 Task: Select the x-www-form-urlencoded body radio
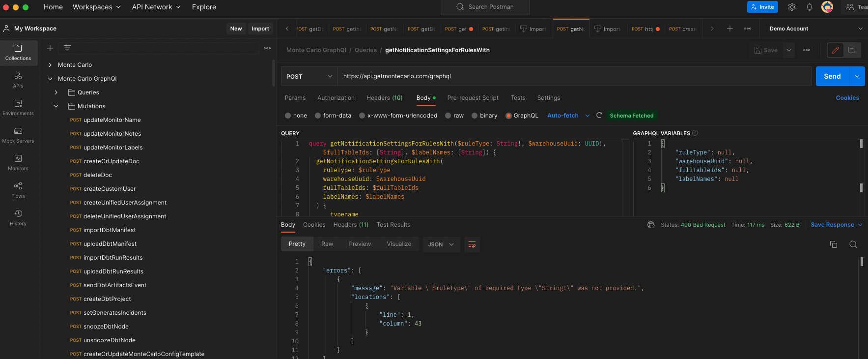(362, 116)
